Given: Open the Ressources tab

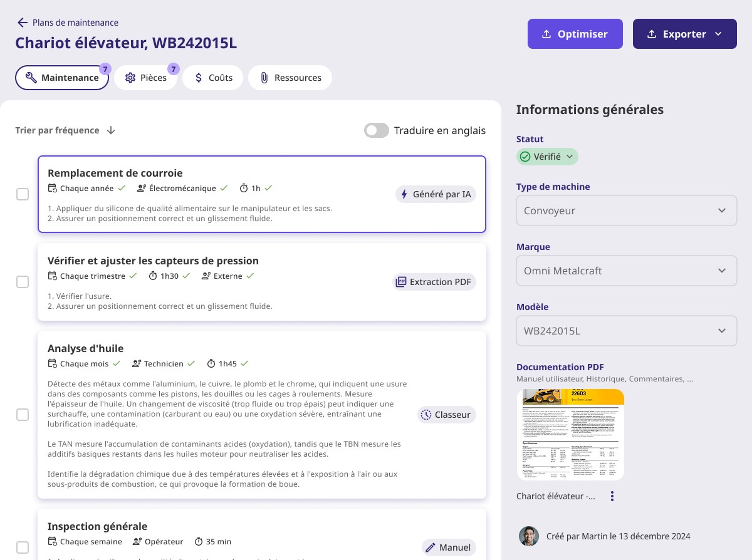Looking at the screenshot, I should point(290,77).
